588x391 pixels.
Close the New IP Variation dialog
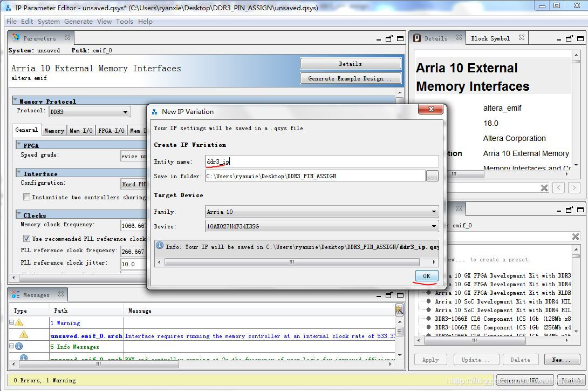click(431, 109)
